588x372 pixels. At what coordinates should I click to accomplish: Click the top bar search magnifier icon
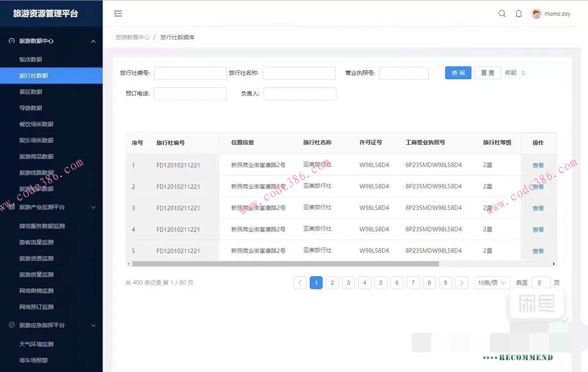(x=502, y=14)
